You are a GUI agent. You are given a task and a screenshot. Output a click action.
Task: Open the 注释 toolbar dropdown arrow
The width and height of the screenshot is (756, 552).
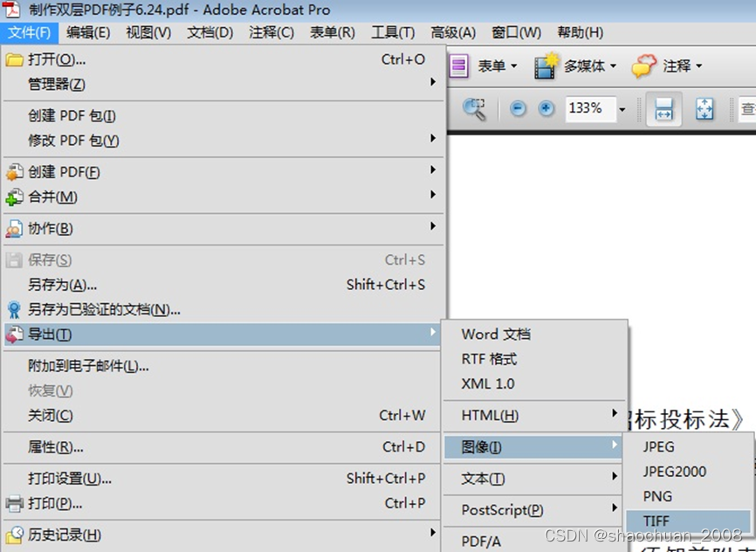[x=699, y=66]
